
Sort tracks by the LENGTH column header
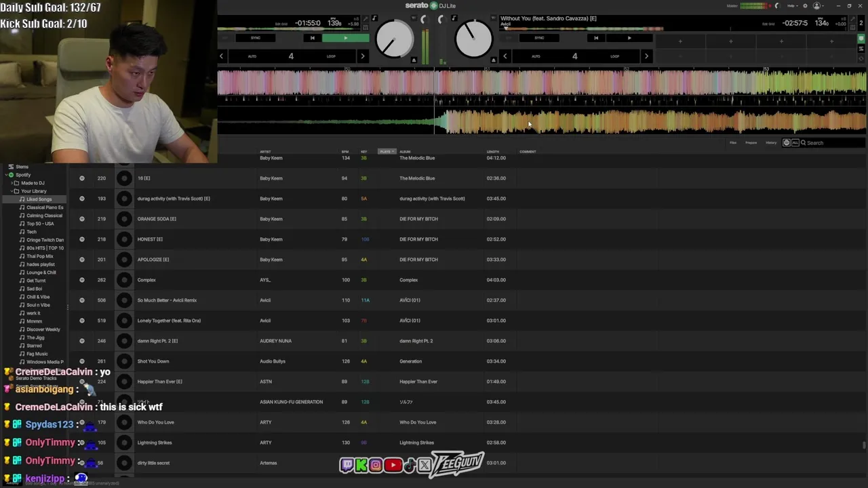pyautogui.click(x=493, y=152)
